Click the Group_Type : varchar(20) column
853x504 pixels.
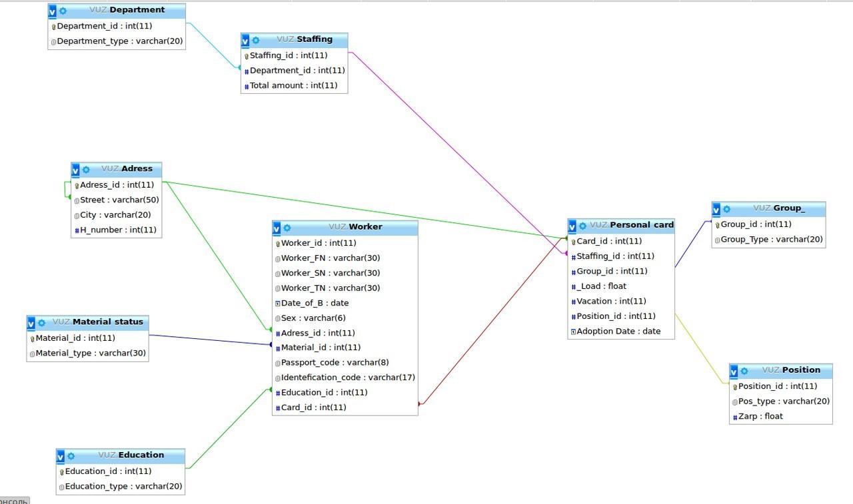pos(769,240)
